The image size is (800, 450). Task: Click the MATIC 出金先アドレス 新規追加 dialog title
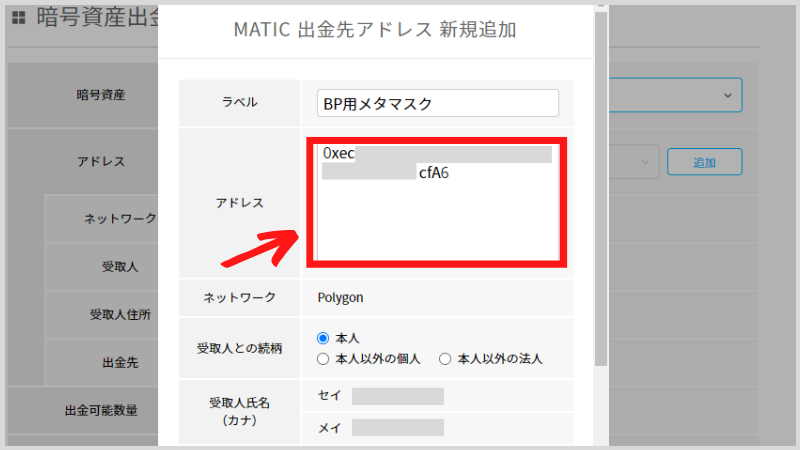tap(375, 30)
